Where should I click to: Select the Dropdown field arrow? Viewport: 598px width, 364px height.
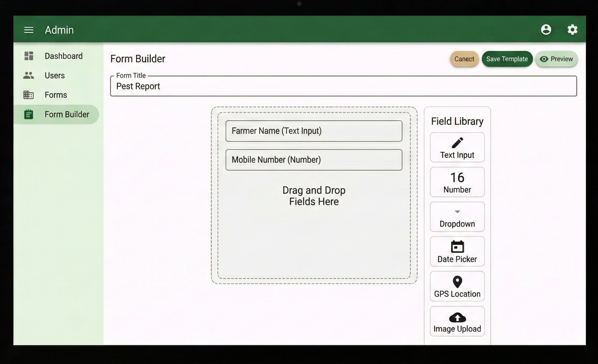click(457, 212)
